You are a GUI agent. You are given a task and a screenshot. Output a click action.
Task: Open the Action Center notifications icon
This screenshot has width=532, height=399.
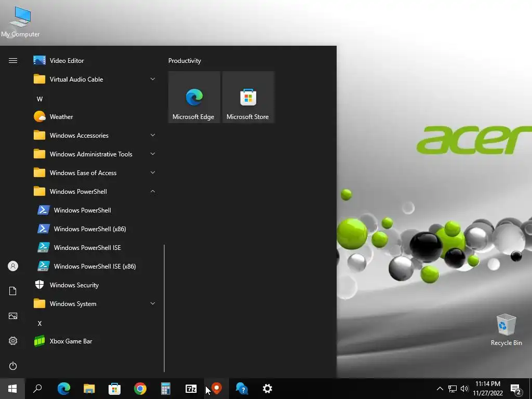(516, 389)
